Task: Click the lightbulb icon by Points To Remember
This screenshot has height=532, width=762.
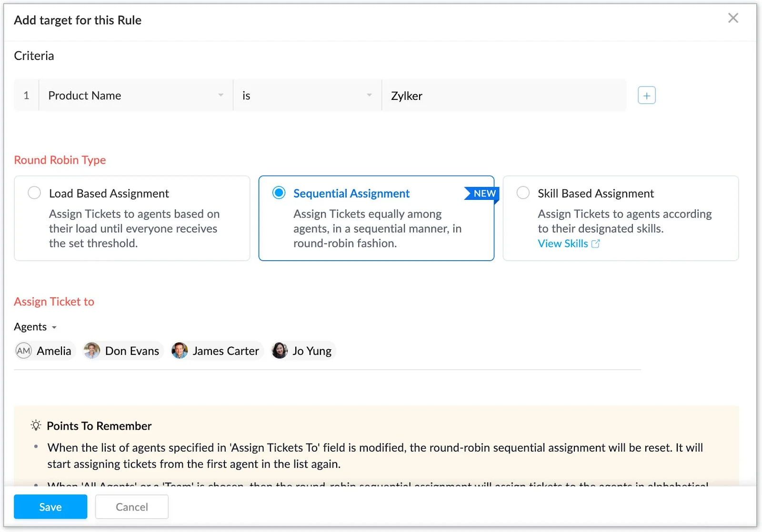Action: 36,425
